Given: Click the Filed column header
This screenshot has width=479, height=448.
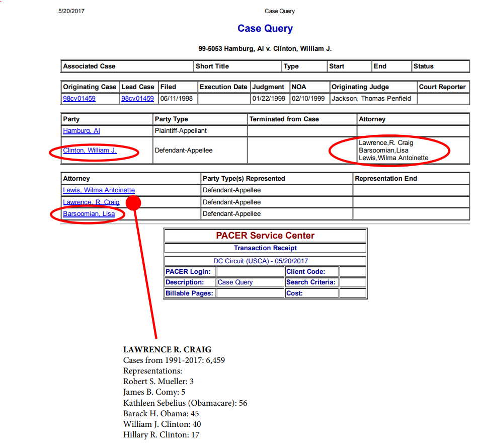Looking at the screenshot, I should pyautogui.click(x=169, y=87).
